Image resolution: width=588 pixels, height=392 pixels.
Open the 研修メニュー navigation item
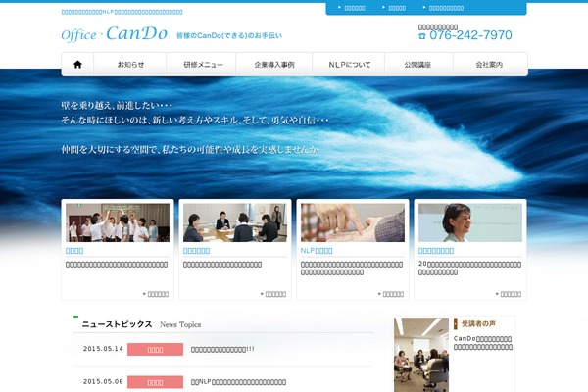tap(203, 65)
